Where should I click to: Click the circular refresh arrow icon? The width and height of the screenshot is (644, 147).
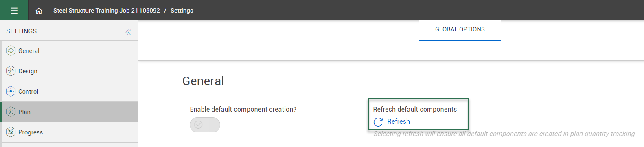click(x=378, y=122)
